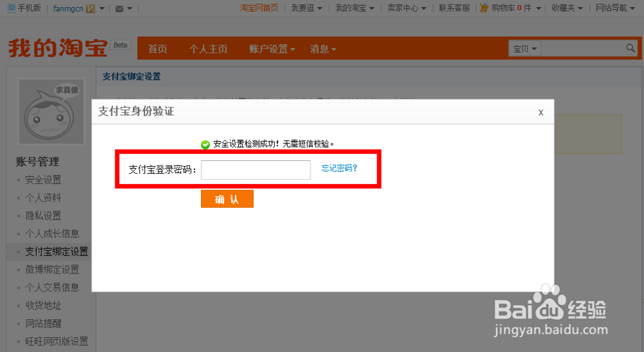Open 个人主页 in nav bar
Screen dimensions: 644x352
[x=208, y=49]
